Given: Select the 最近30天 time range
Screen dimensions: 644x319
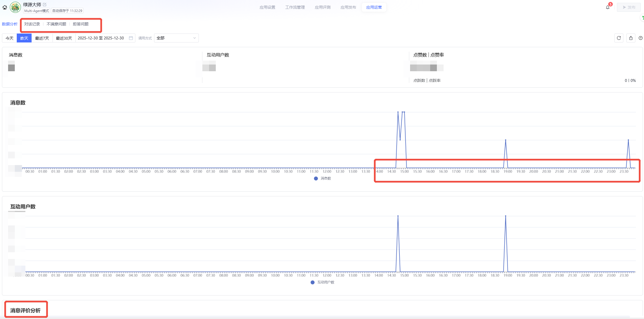Looking at the screenshot, I should 64,38.
